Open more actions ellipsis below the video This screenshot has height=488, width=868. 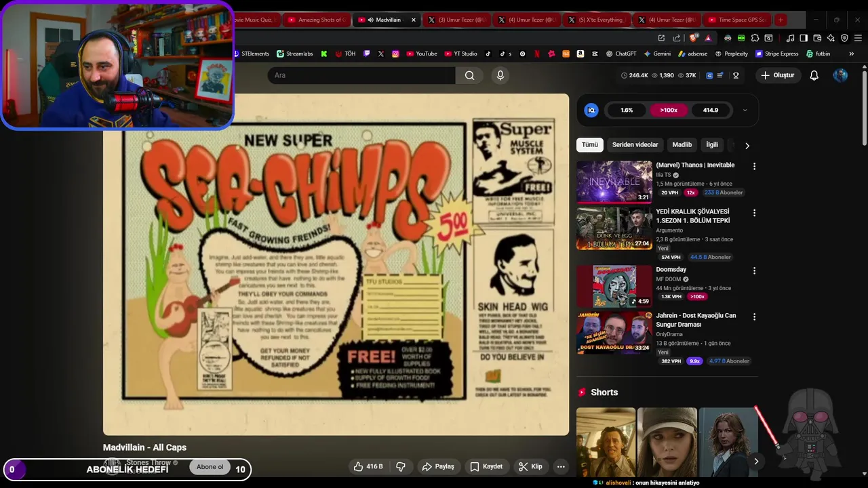(561, 466)
